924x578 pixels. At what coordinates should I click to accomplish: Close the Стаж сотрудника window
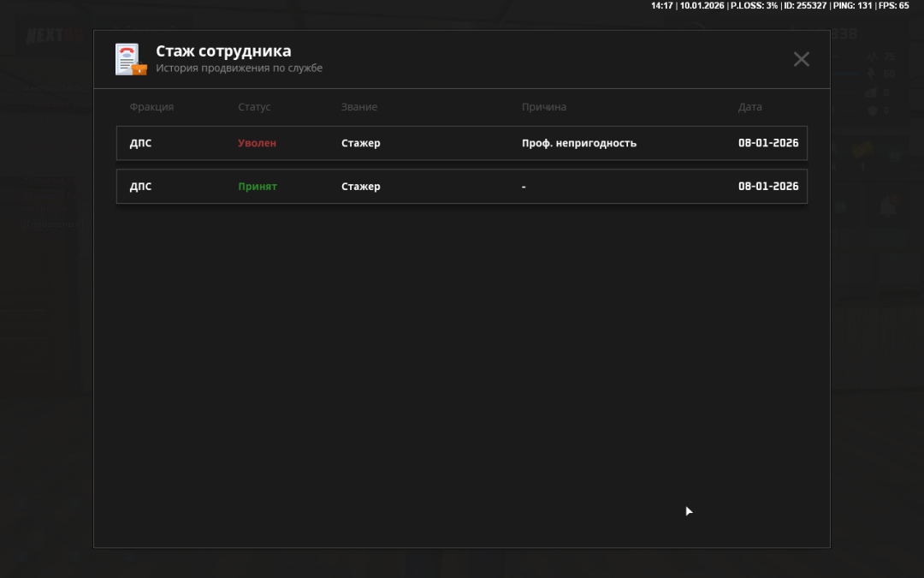(801, 59)
